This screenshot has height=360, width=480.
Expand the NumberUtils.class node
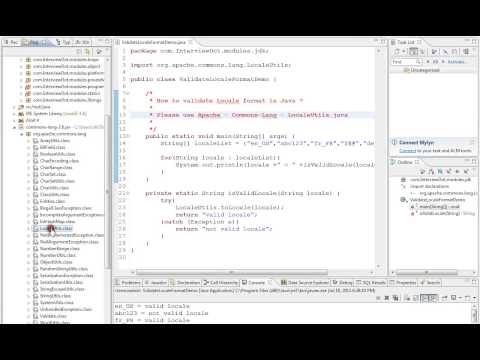(28, 256)
